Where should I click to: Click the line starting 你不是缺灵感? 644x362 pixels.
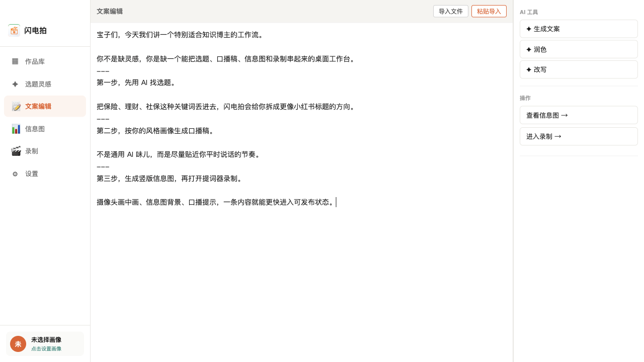tap(227, 59)
